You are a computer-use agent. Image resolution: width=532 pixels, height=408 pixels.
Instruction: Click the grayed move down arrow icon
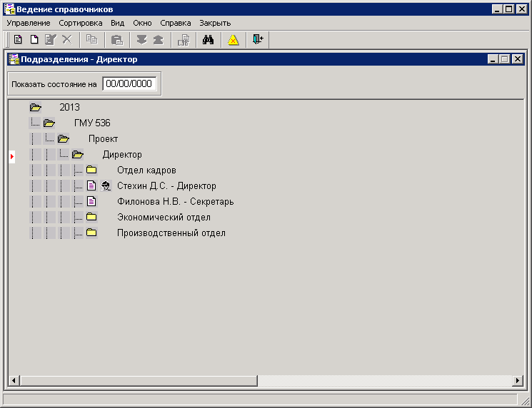click(142, 40)
